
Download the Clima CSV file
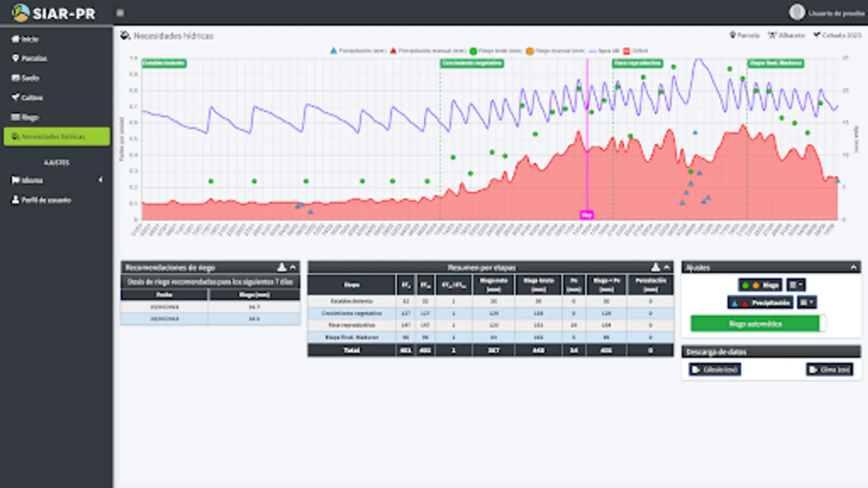click(829, 370)
